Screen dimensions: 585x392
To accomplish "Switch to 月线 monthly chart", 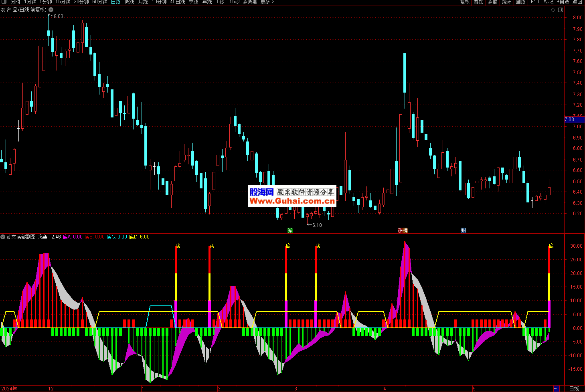I will point(143,2).
